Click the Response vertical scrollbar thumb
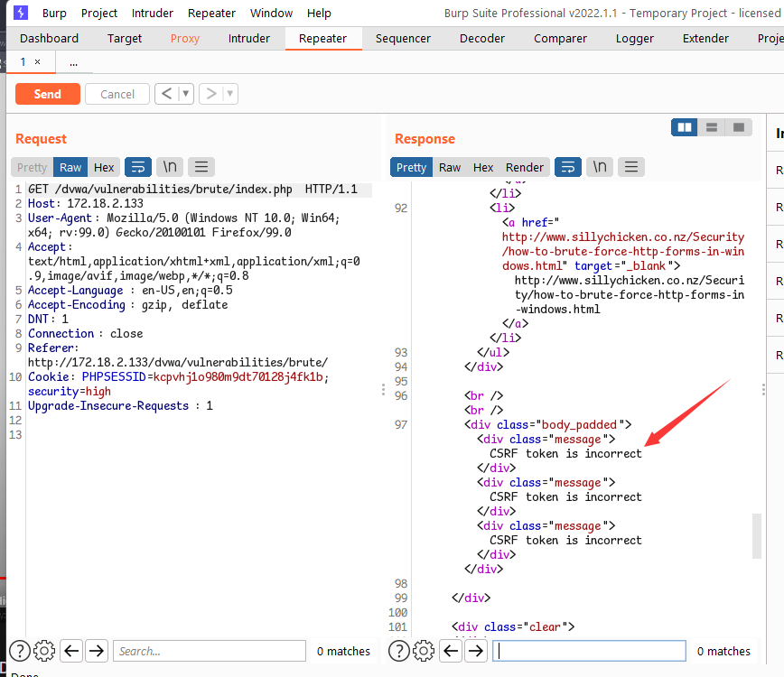The image size is (784, 677). 757,535
